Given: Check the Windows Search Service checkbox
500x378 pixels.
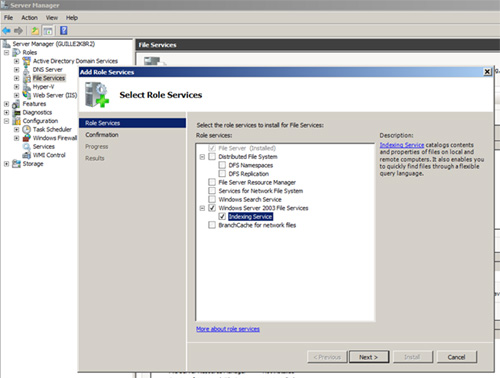Looking at the screenshot, I should 212,199.
